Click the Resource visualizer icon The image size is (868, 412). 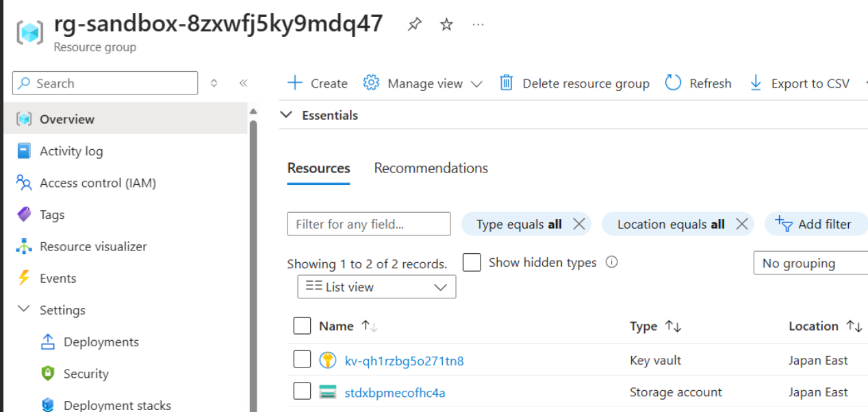[25, 246]
